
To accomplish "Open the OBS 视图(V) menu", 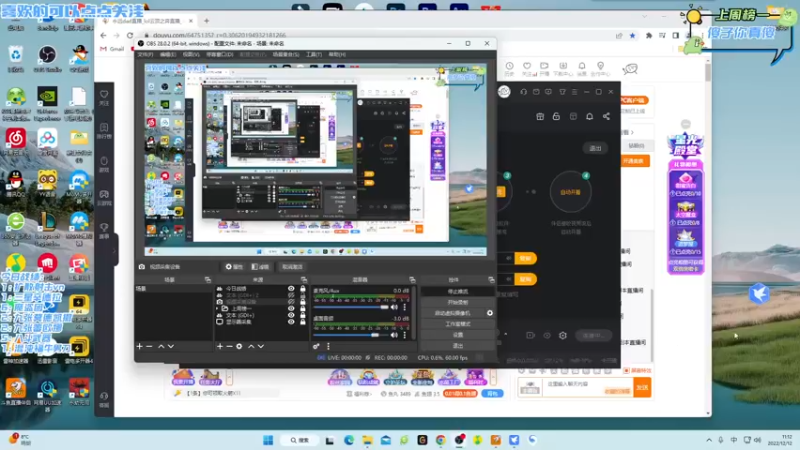I will [191, 54].
